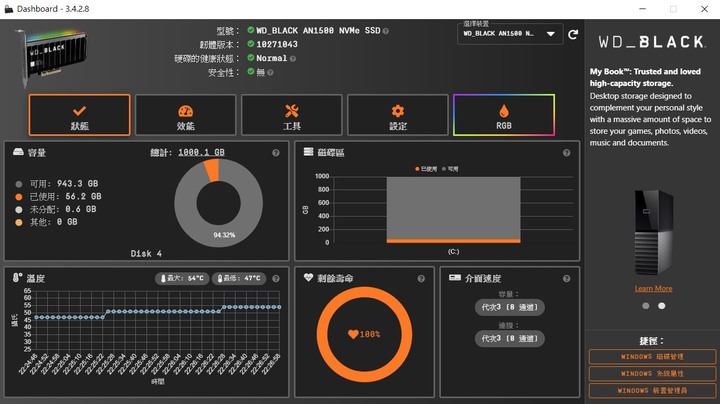
Task: Expand the device selection dropdown
Action: click(510, 34)
